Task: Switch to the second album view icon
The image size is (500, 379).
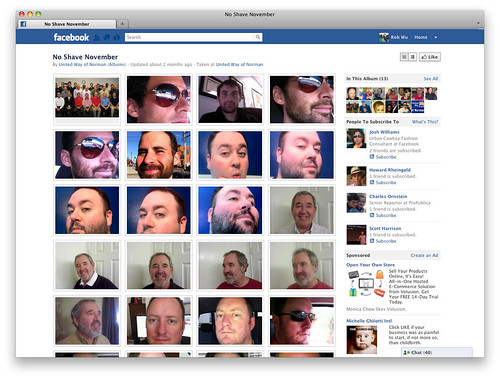Action: click(x=412, y=57)
